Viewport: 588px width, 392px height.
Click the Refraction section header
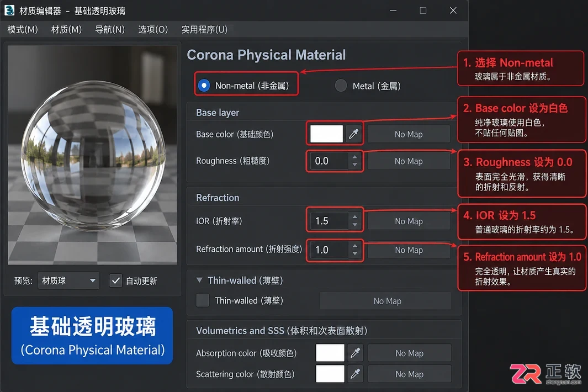(x=218, y=198)
